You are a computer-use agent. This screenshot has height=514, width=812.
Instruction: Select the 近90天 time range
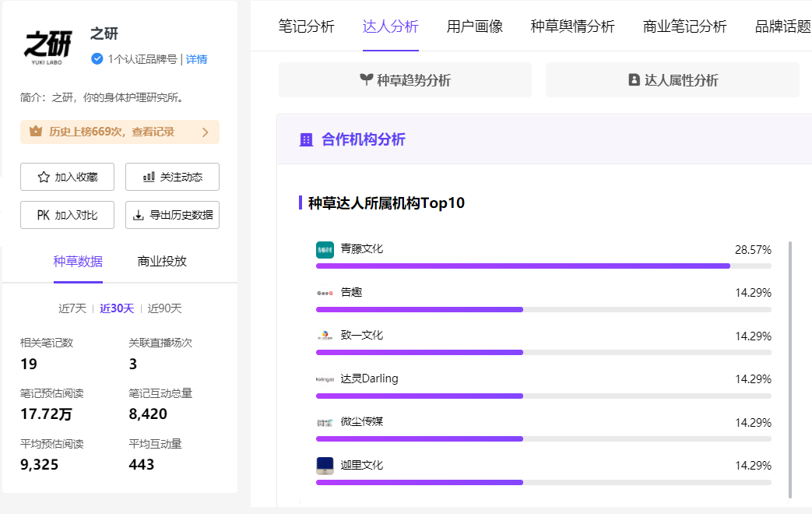coord(165,308)
